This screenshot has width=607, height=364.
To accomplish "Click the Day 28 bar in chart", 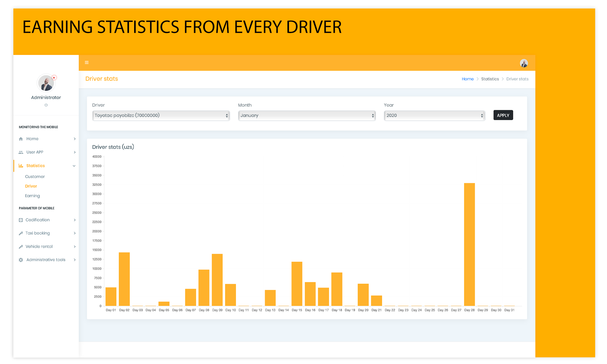I will [470, 244].
